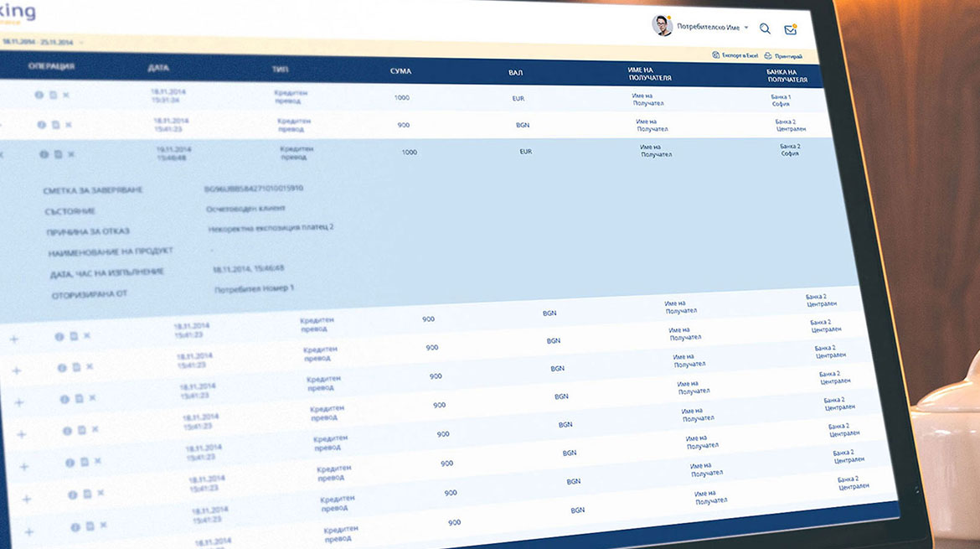Select the date cell '19.11.2014 15:46:48'
This screenshot has width=980, height=549.
[x=173, y=153]
